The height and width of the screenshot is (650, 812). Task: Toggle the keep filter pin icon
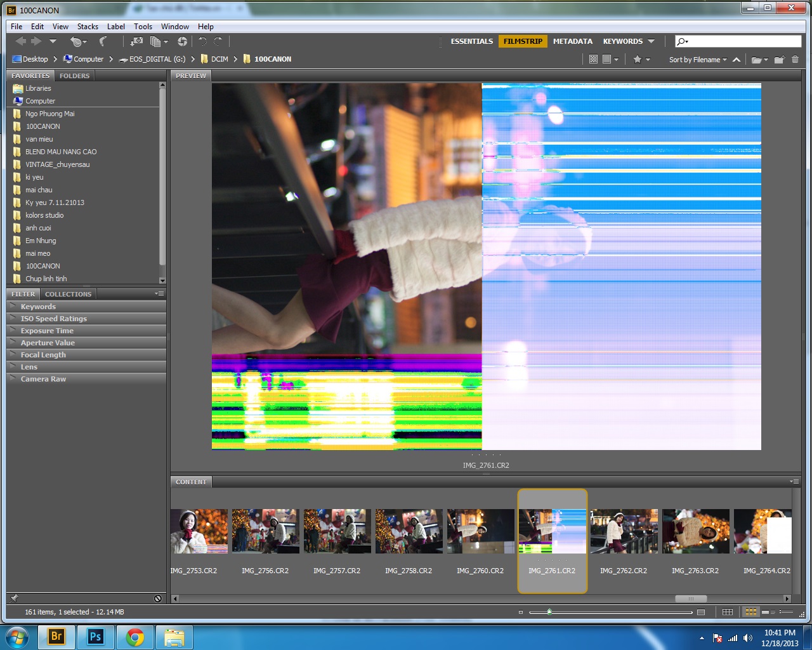pos(14,598)
